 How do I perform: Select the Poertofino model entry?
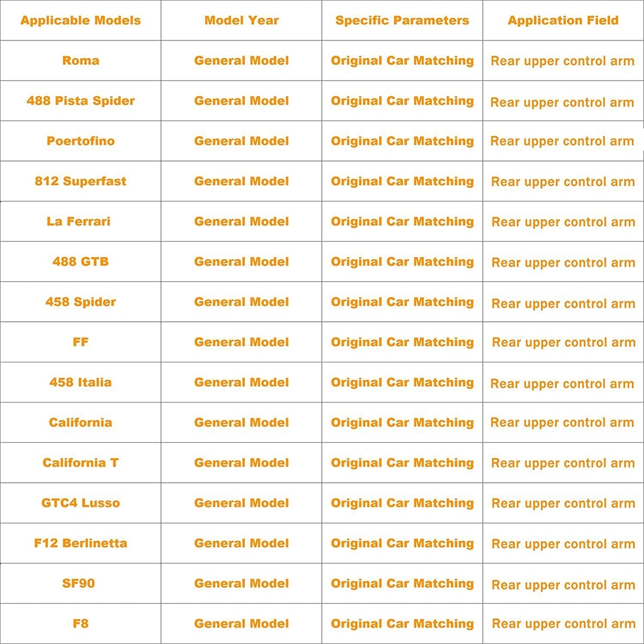pos(81,141)
